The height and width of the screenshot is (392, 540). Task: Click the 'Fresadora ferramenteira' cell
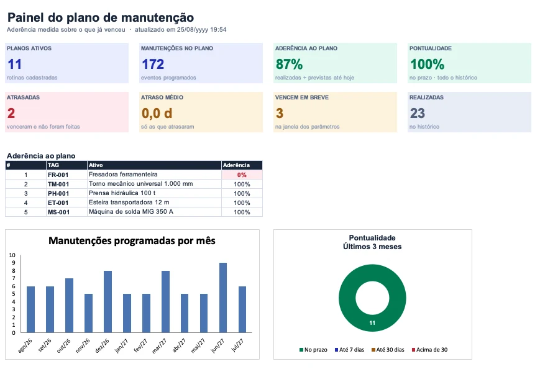click(154, 175)
